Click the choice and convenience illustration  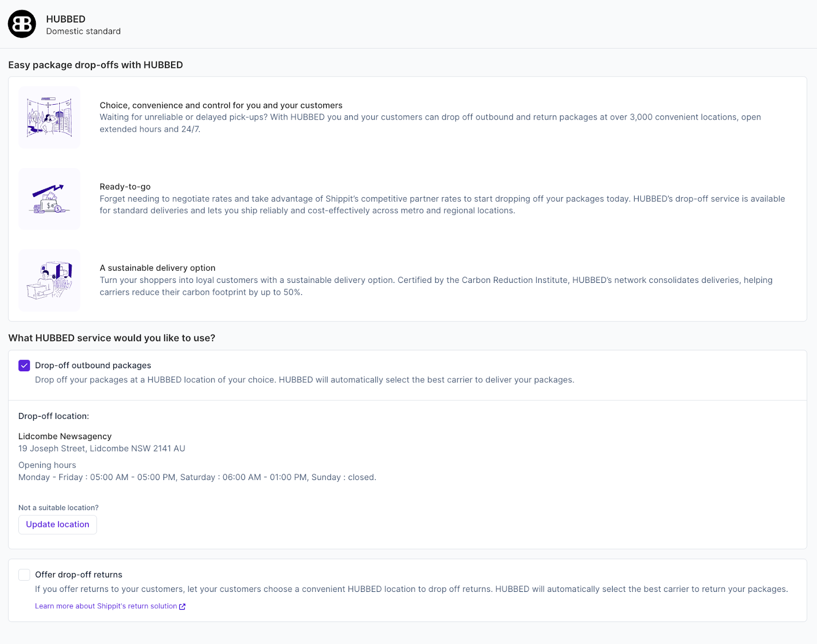(50, 117)
